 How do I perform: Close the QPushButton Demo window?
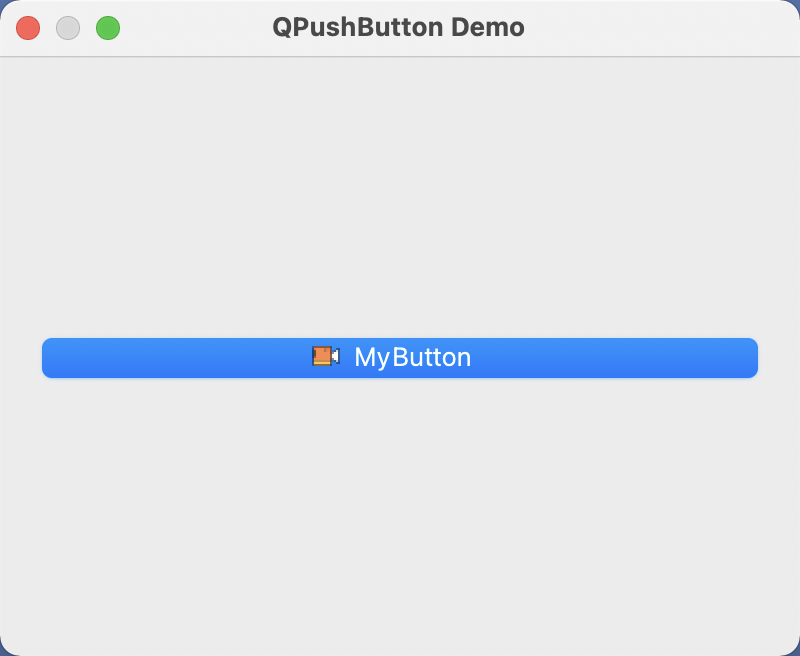click(x=28, y=28)
